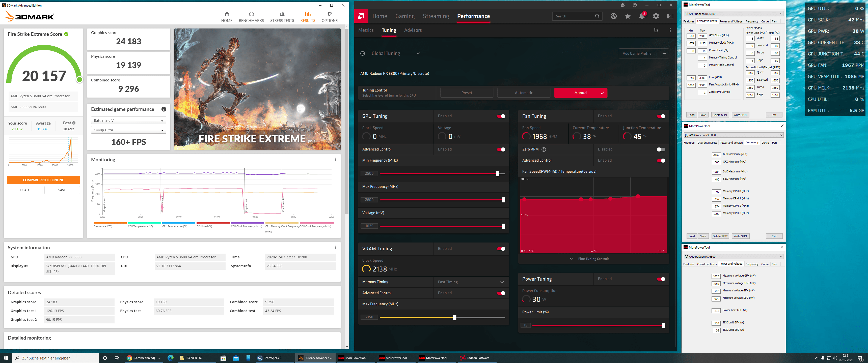
Task: Adjust GPU Min Frequency slider handle
Action: (497, 174)
